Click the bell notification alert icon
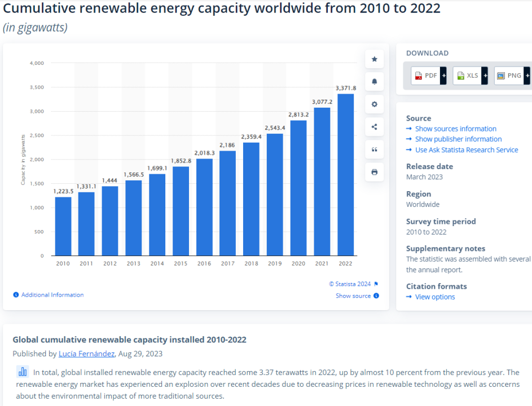This screenshot has width=532, height=406. point(374,82)
